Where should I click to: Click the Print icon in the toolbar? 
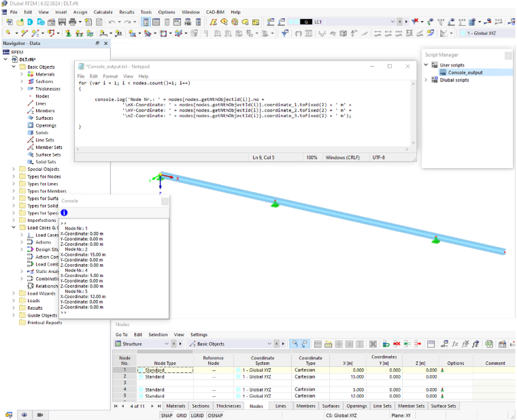pos(73,22)
